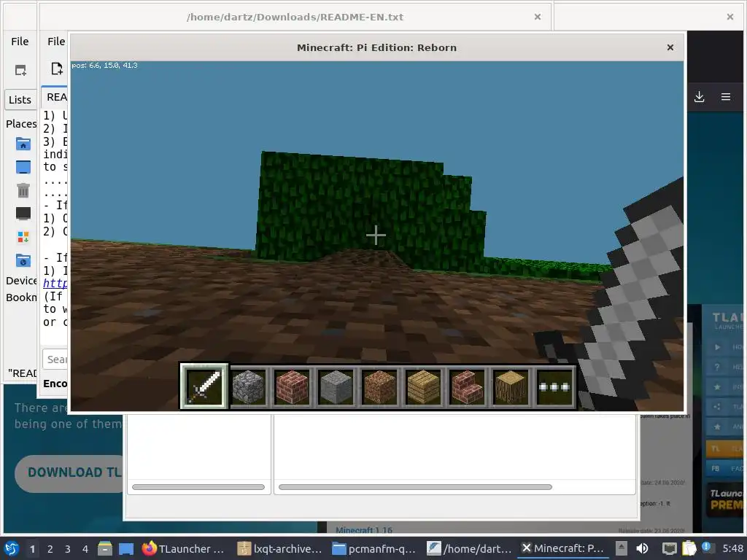Open Applications in file manager Places
Image resolution: width=747 pixels, height=560 pixels.
23,236
